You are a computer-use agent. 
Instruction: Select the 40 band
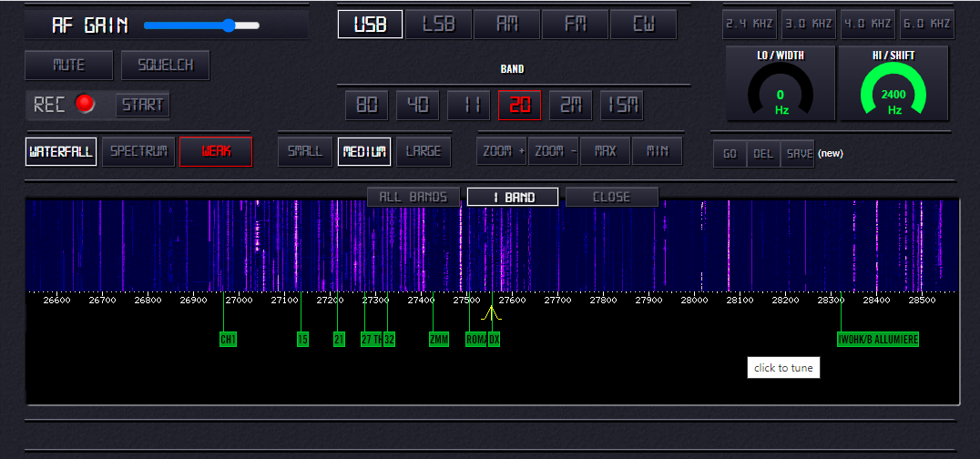tap(417, 105)
